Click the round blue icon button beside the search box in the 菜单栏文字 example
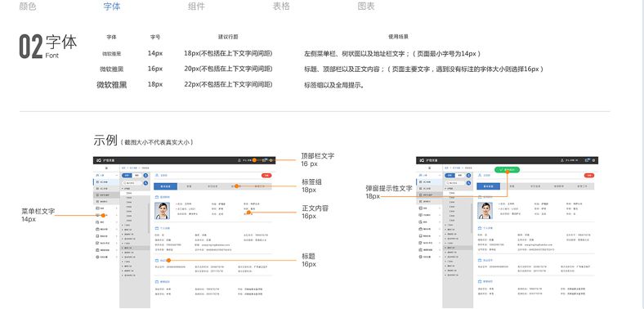 click(145, 182)
